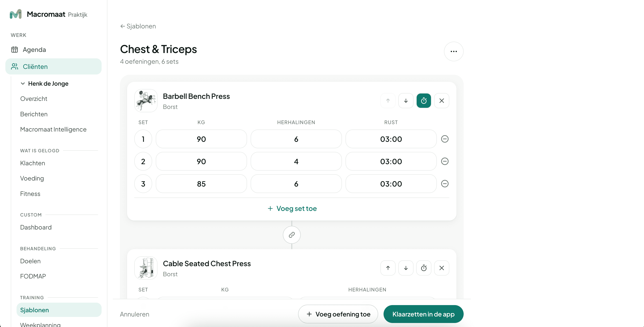Move Barbell Bench Press down
Image resolution: width=644 pixels, height=327 pixels.
click(x=406, y=101)
